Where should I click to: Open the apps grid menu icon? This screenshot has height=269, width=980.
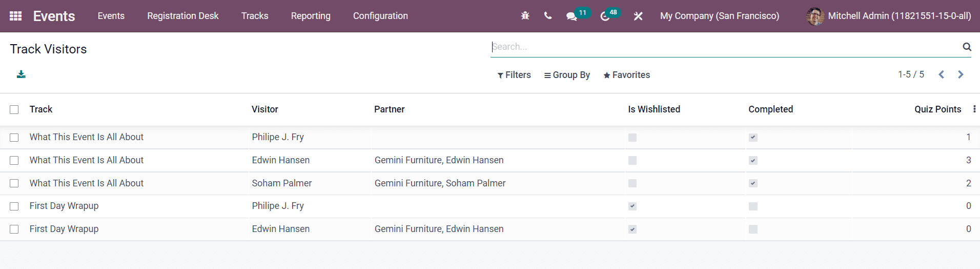tap(16, 16)
